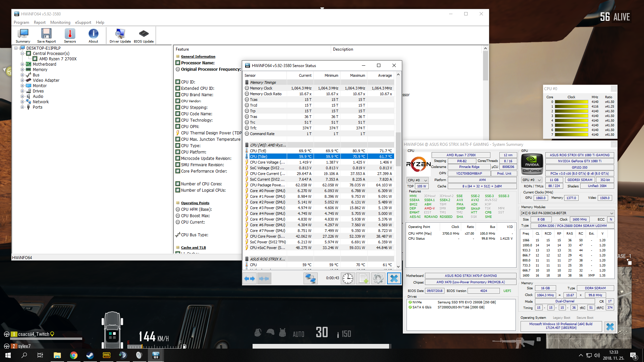Viewport: 644px width, 362px height.
Task: Click collapse columns arrows in Sensor Status
Action: click(x=264, y=279)
